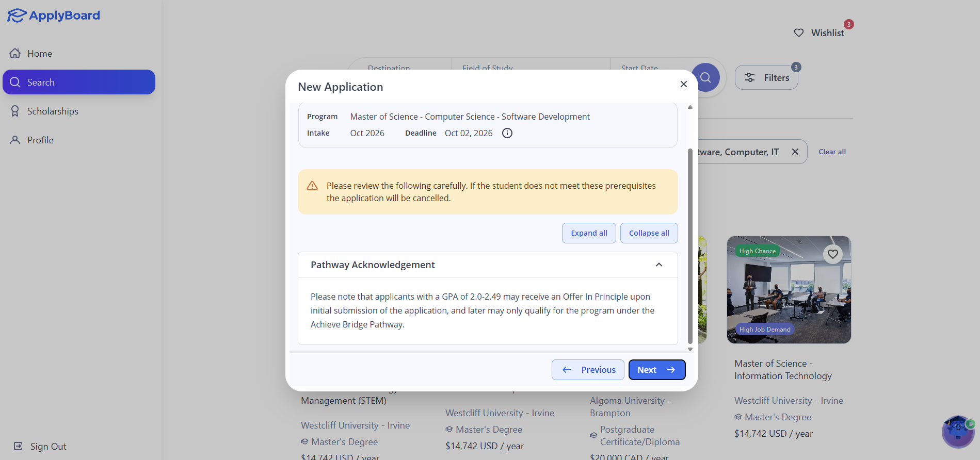Go back with the Previous button
Viewport: 980px width, 460px height.
pyautogui.click(x=588, y=370)
